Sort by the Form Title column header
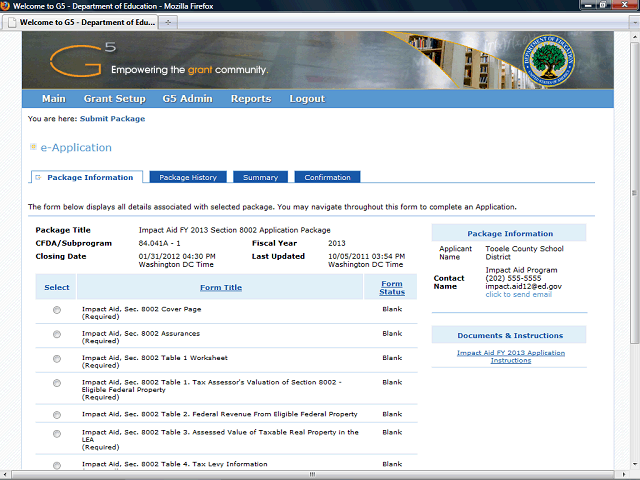640x480 pixels. (x=221, y=287)
